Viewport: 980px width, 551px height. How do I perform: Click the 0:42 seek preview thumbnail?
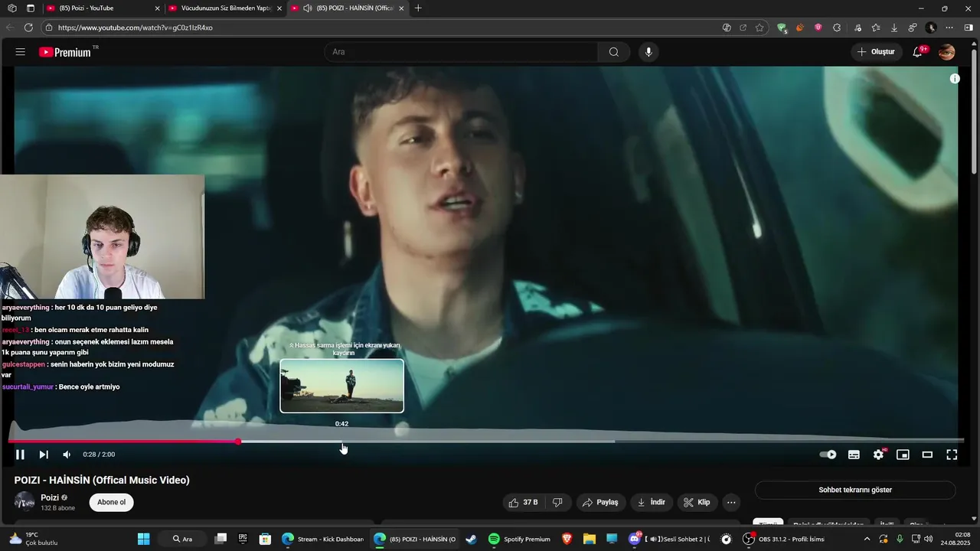pyautogui.click(x=341, y=386)
